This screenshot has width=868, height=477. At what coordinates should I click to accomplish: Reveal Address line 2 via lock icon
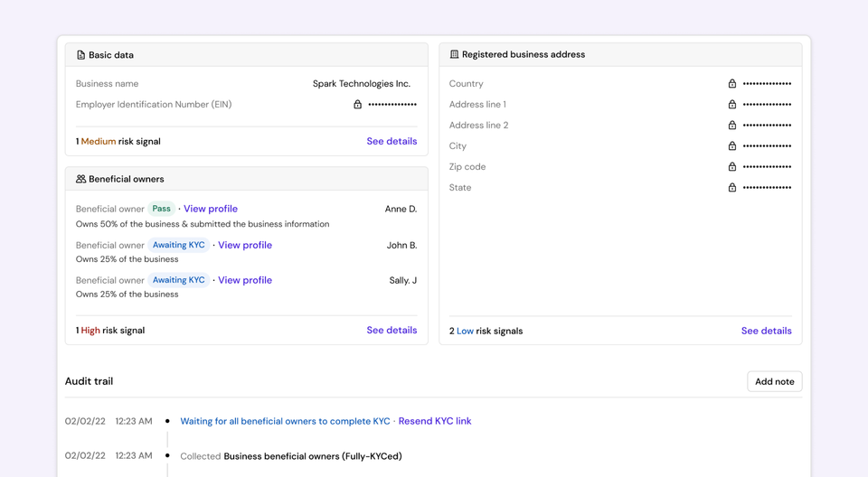click(731, 125)
